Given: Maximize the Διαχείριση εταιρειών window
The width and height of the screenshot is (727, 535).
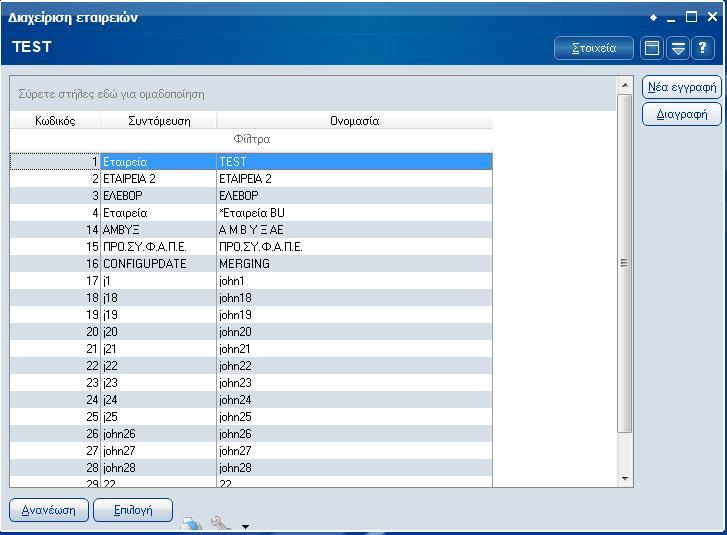Looking at the screenshot, I should pyautogui.click(x=691, y=17).
